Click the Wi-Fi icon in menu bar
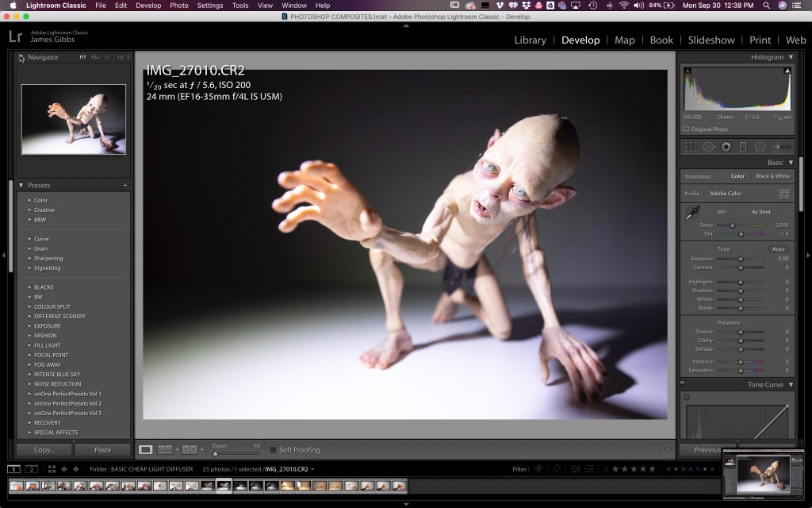 [624, 6]
